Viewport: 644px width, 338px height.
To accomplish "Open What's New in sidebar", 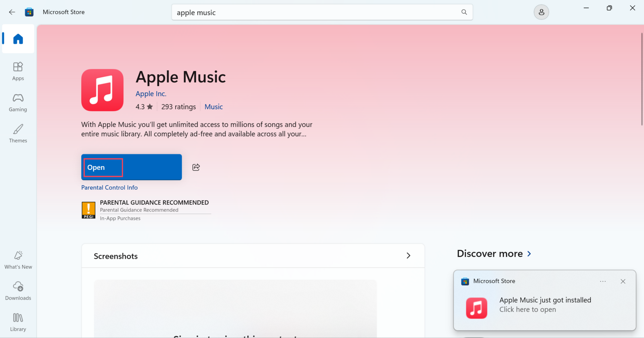I will click(x=18, y=260).
